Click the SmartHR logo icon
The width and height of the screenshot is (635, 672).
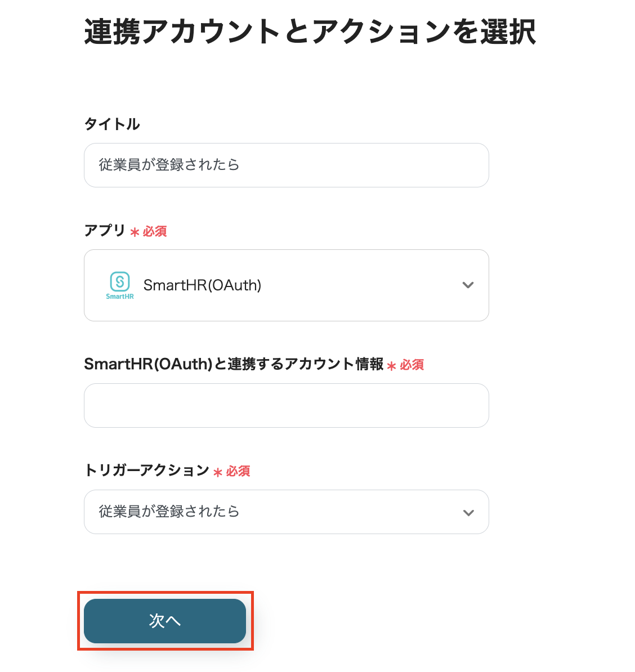click(120, 285)
